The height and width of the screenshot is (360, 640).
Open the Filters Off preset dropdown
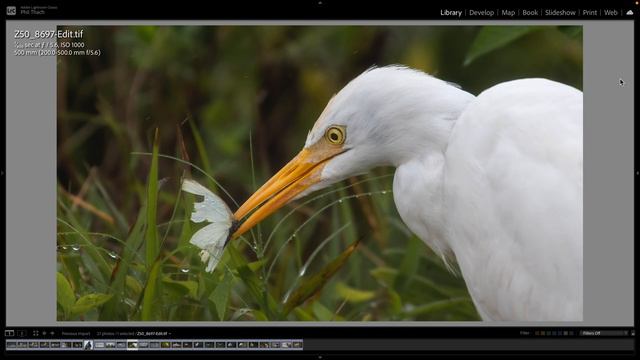pos(604,333)
